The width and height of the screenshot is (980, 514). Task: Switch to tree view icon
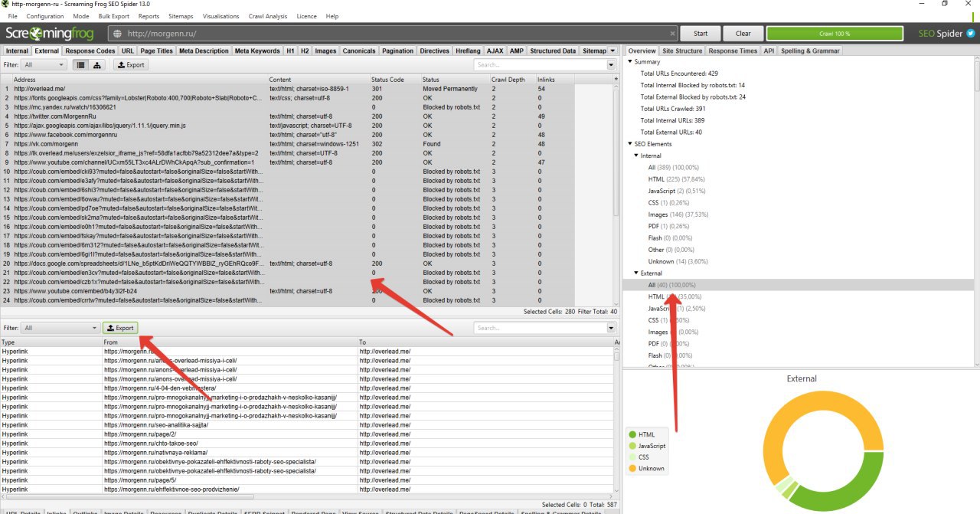(x=97, y=65)
